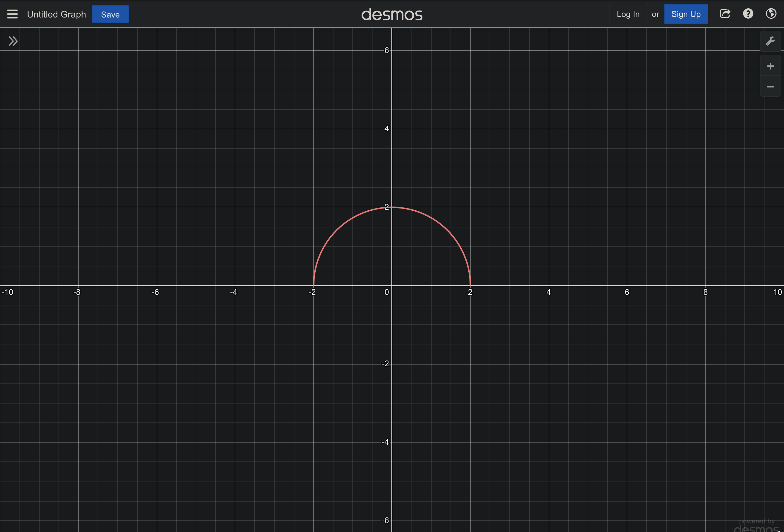Open the help question mark
784x532 pixels.
[x=748, y=14]
